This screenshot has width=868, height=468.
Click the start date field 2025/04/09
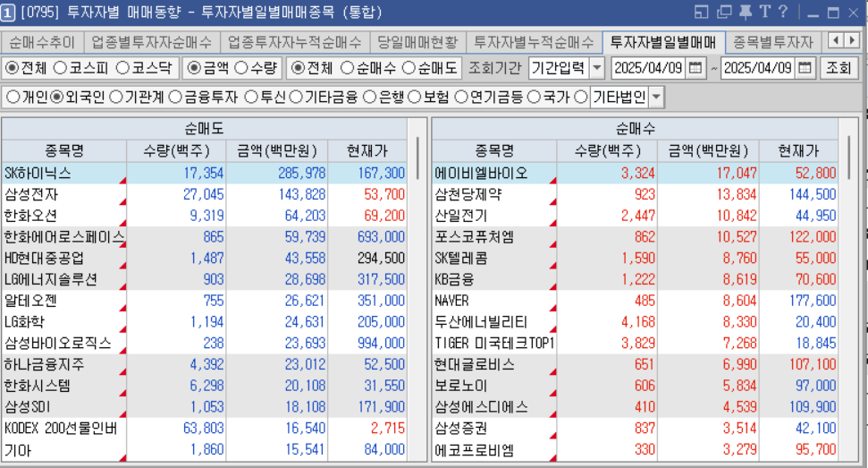coord(648,68)
